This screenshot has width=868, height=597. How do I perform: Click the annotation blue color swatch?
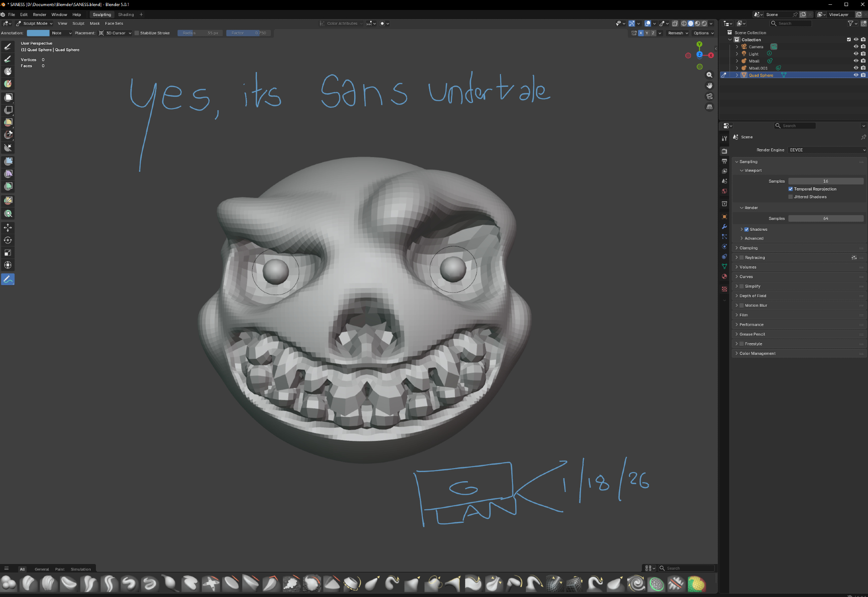[x=38, y=33]
